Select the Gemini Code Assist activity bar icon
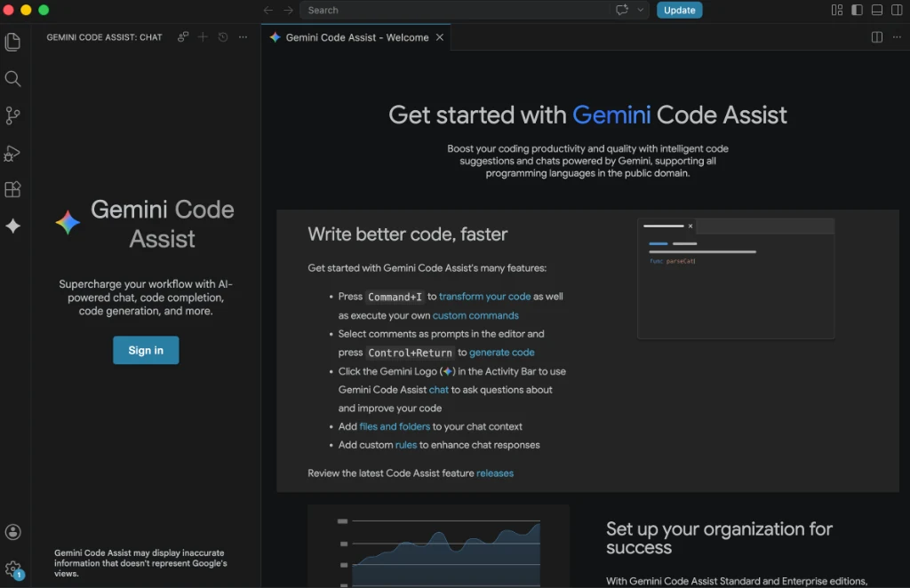This screenshot has width=910, height=588. [x=12, y=226]
